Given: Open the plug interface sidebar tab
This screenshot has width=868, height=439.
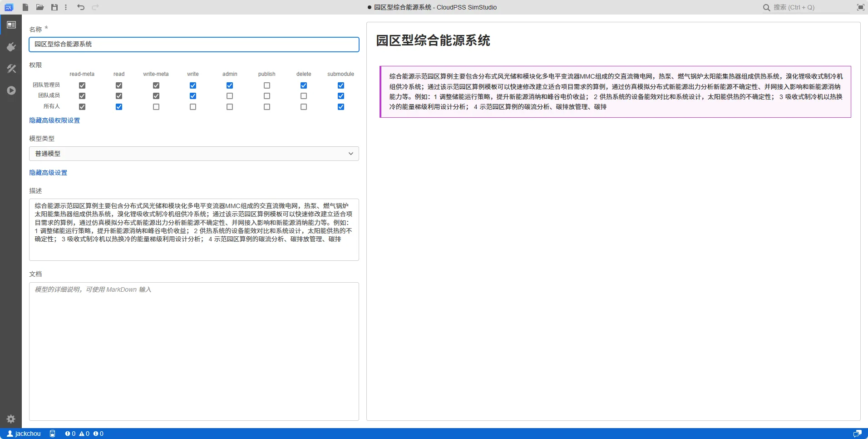Looking at the screenshot, I should point(11,47).
